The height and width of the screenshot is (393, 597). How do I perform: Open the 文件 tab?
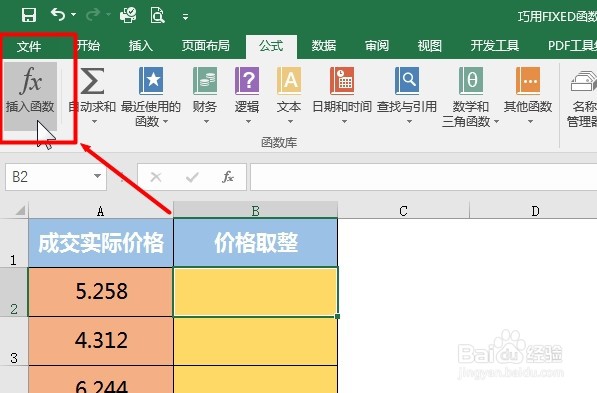tap(29, 46)
